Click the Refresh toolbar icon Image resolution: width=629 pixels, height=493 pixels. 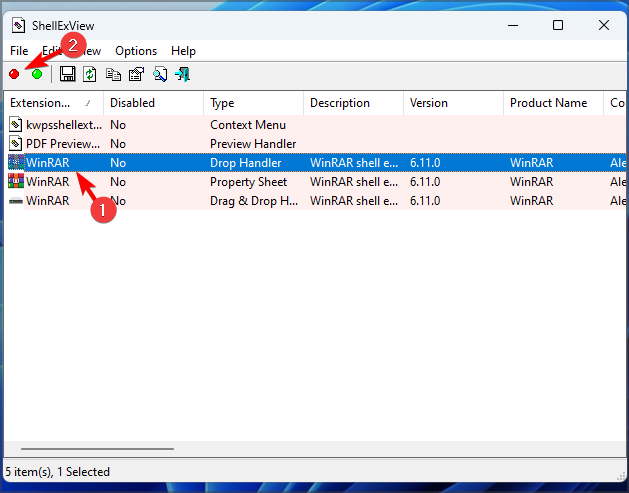tap(90, 74)
